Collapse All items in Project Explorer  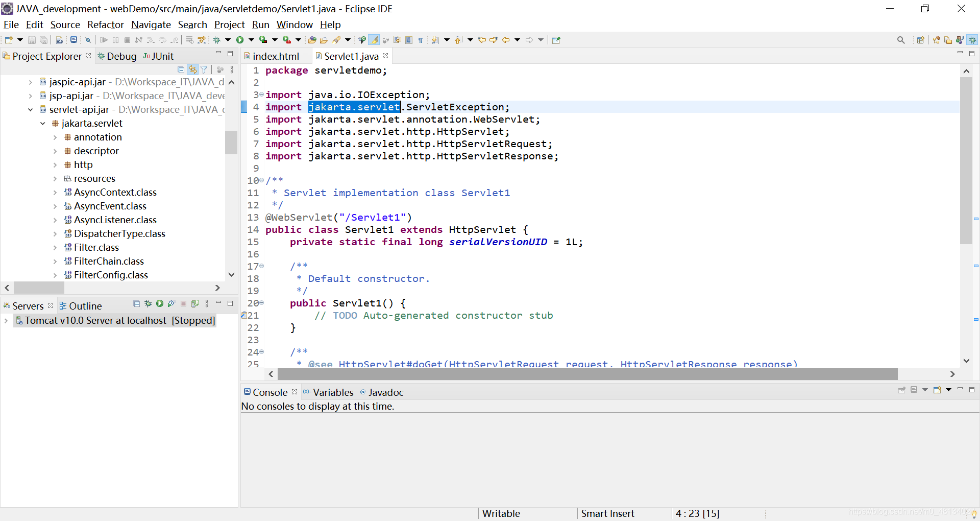point(181,69)
